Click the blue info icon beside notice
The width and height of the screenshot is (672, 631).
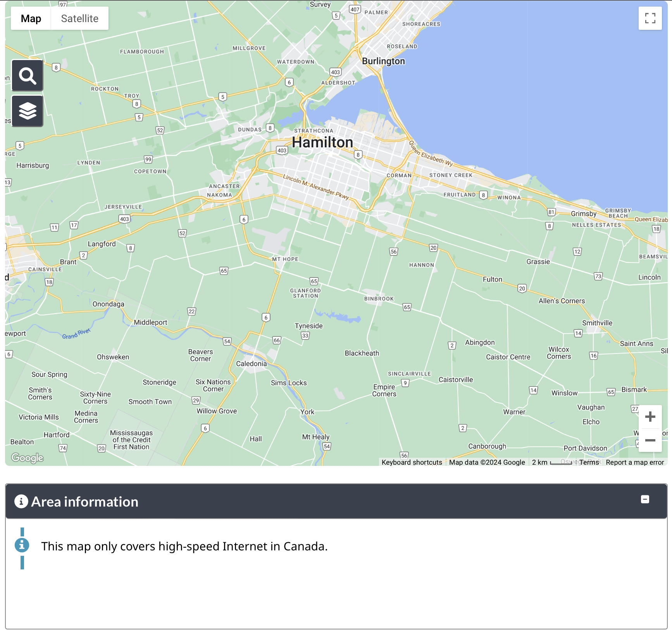point(22,545)
